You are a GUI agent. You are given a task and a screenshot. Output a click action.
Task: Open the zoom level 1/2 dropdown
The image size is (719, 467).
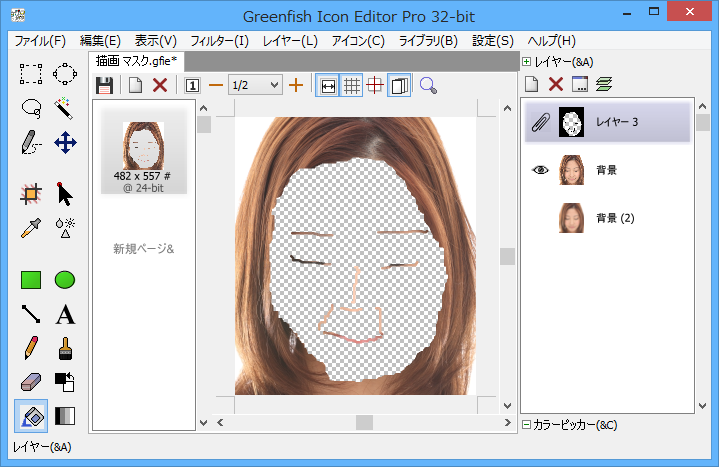(x=255, y=86)
